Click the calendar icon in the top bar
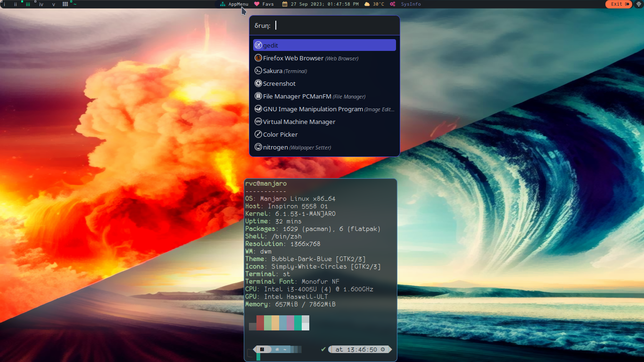Viewport: 644px width, 362px height. (x=284, y=4)
